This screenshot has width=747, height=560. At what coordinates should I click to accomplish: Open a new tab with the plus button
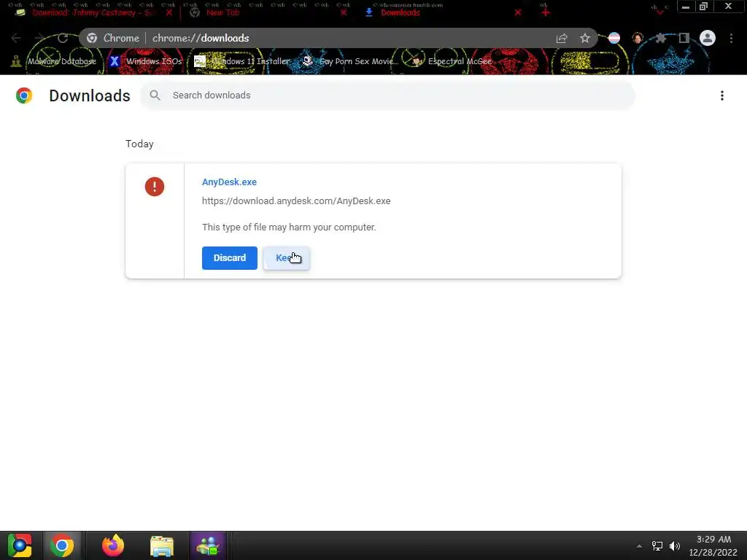[546, 12]
